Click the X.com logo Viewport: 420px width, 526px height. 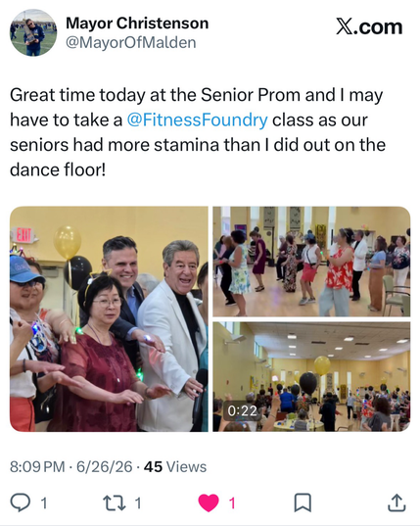[x=369, y=26]
